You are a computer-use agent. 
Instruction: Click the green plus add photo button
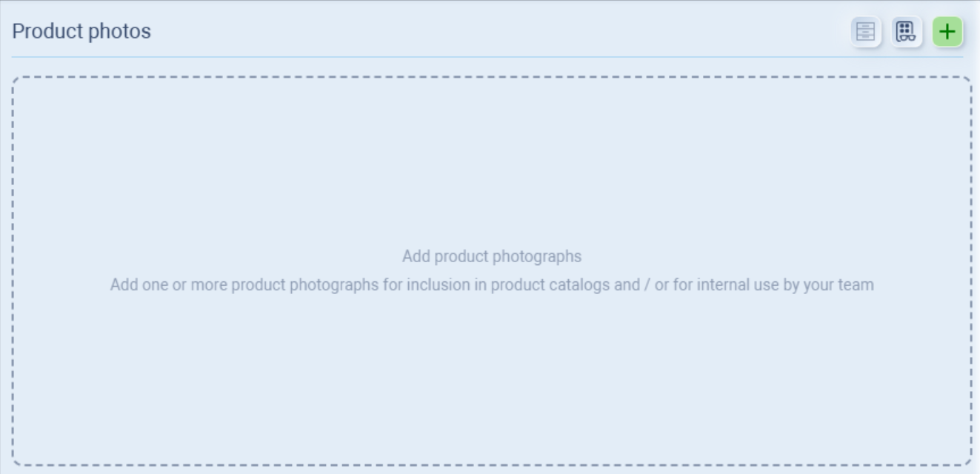947,32
